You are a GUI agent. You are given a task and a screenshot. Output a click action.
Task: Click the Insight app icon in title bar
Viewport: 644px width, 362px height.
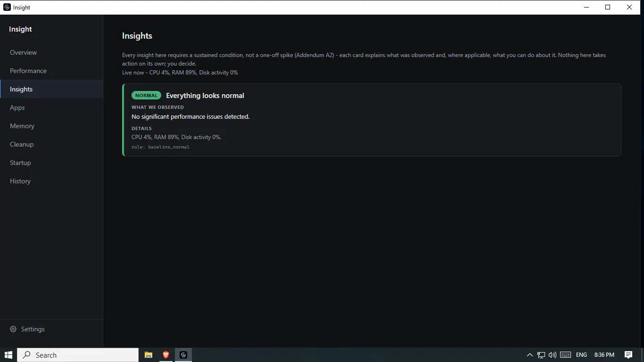pos(7,7)
